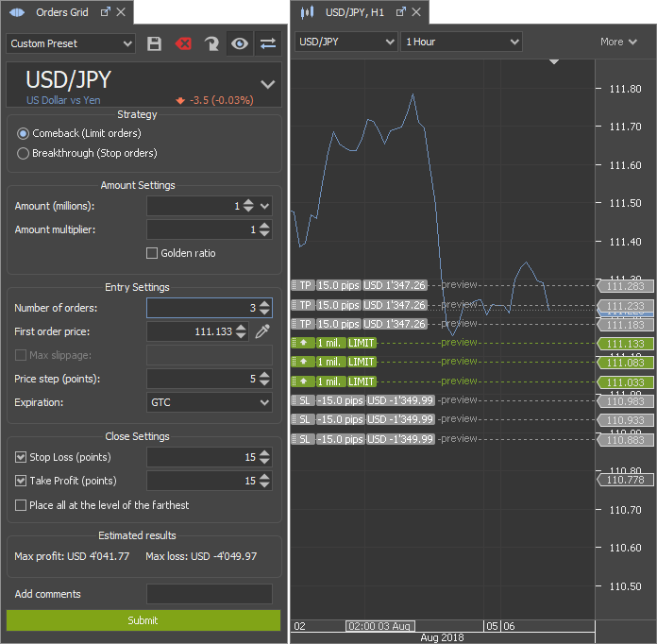657x644 pixels.
Task: Expand the More chart options menu
Action: [618, 42]
